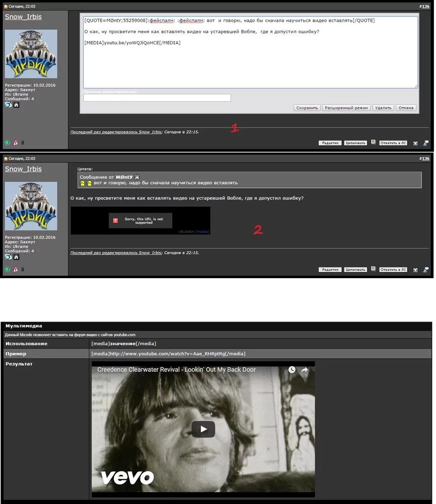Click the Snow_Irbis avatar in the quoted post
436x504 pixels.
[x=31, y=206]
